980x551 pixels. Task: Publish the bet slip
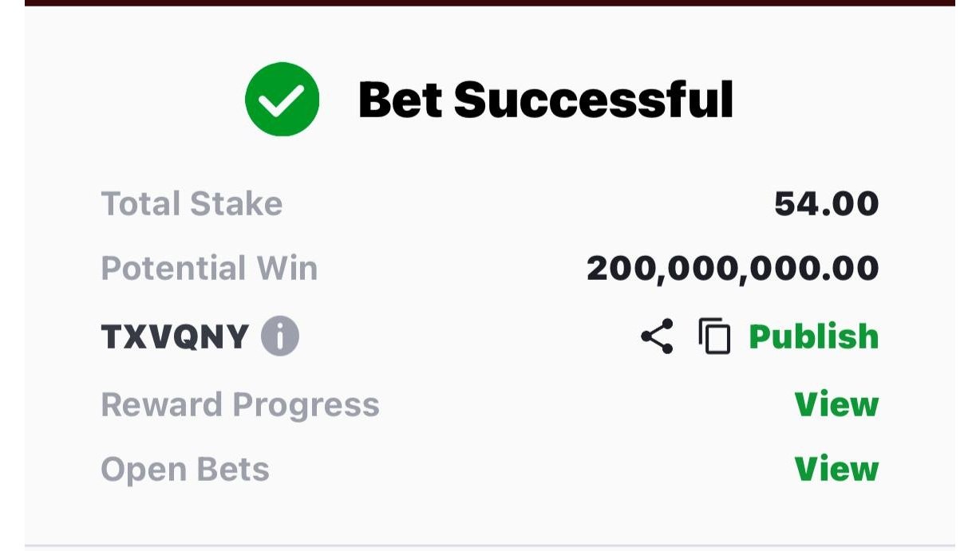[813, 337]
